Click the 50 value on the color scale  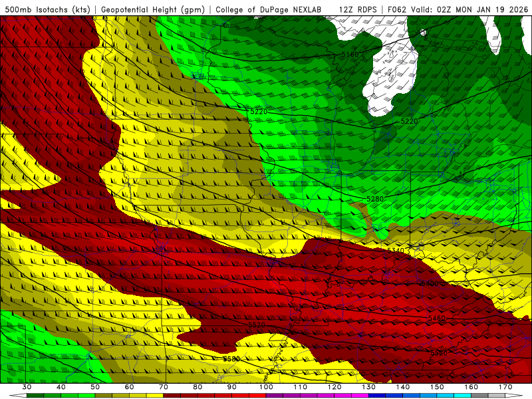[x=95, y=387]
